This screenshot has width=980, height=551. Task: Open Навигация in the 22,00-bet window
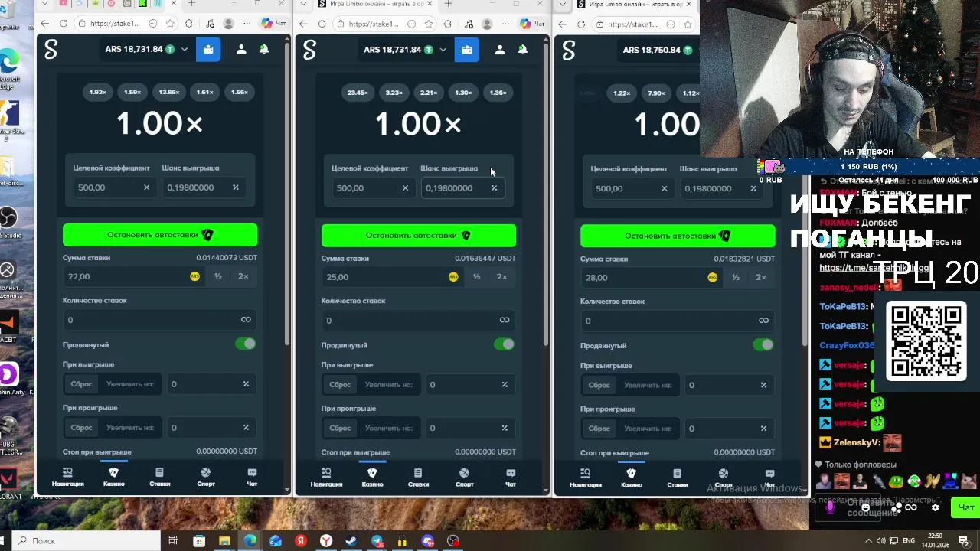pos(67,477)
